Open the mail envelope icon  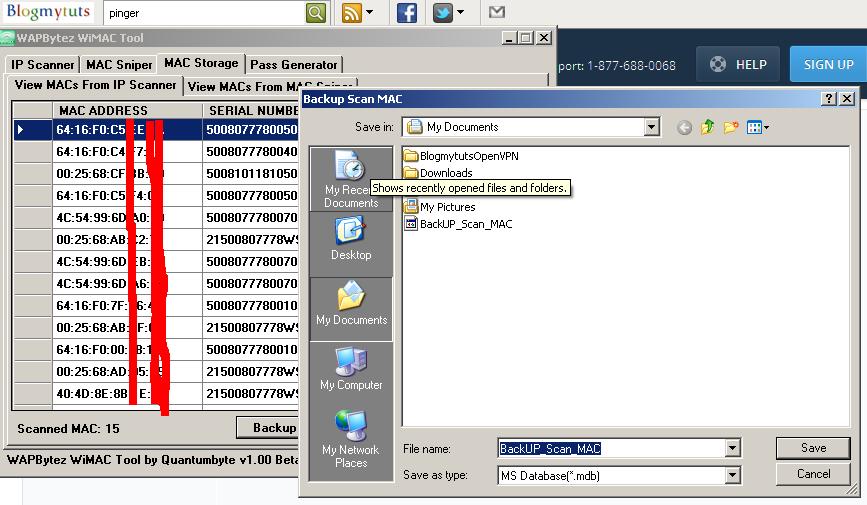click(497, 12)
